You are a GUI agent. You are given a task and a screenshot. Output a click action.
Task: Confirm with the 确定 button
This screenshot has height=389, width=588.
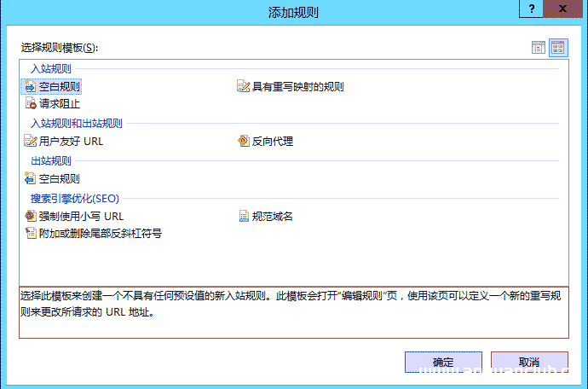tap(443, 362)
